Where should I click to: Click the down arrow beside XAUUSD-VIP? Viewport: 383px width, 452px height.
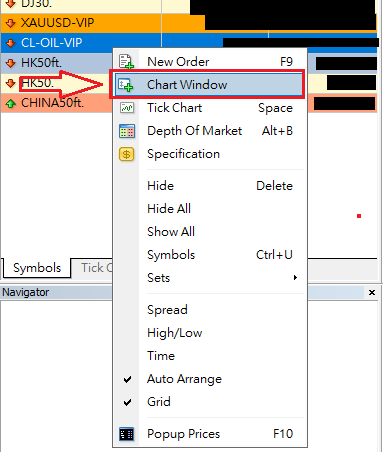pyautogui.click(x=11, y=23)
